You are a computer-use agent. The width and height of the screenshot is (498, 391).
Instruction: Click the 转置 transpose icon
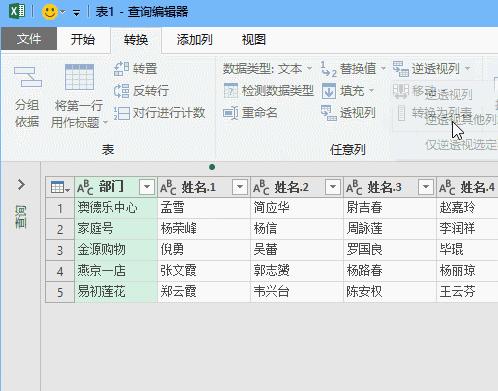121,69
